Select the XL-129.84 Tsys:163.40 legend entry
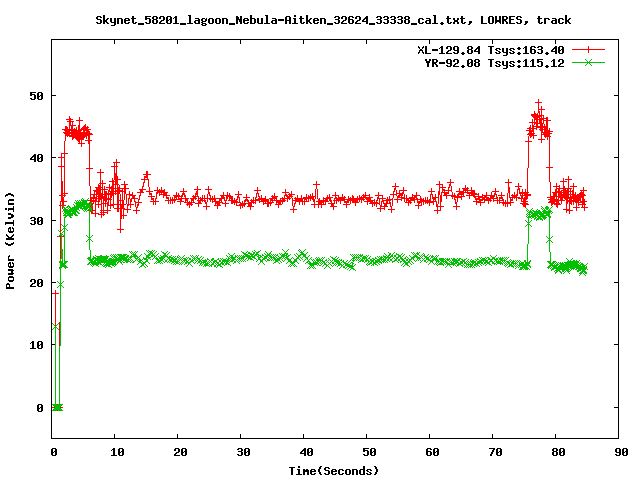Viewport: 640px width, 480px height. [x=491, y=50]
